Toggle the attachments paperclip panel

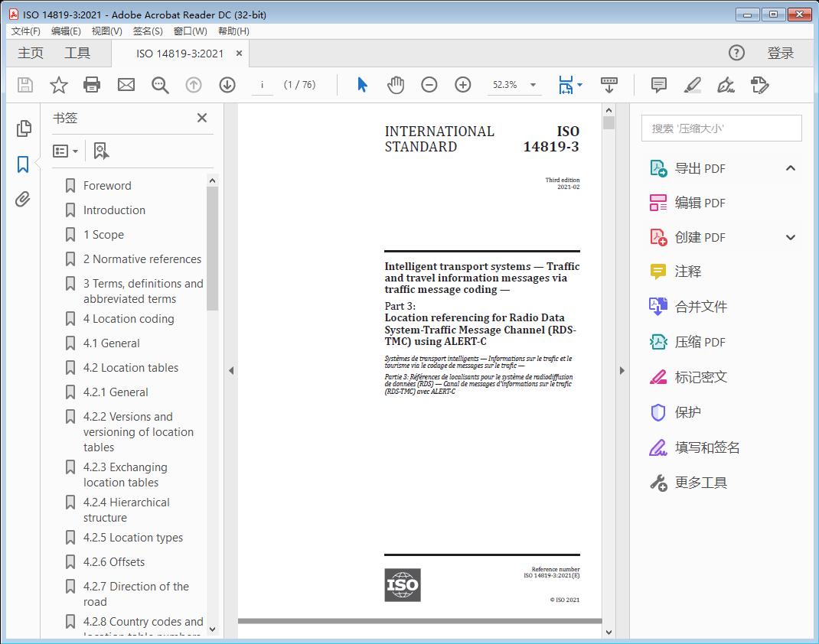coord(23,200)
